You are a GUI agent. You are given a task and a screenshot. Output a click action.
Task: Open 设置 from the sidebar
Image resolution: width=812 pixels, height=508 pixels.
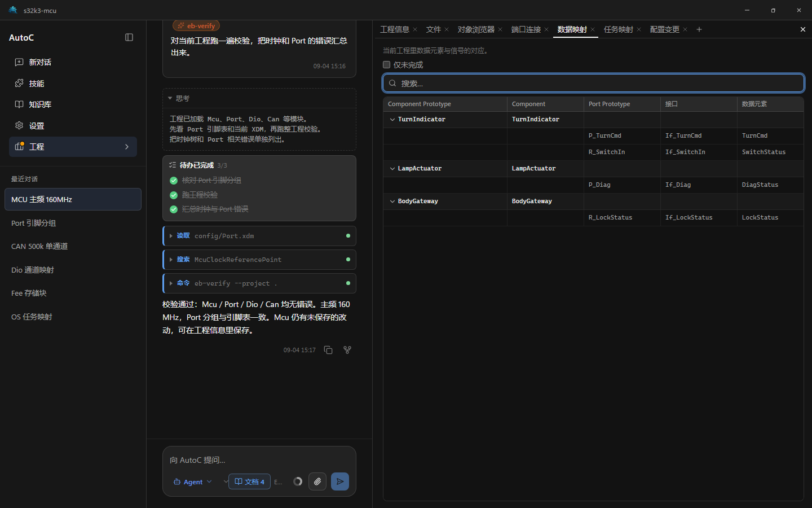[73, 126]
